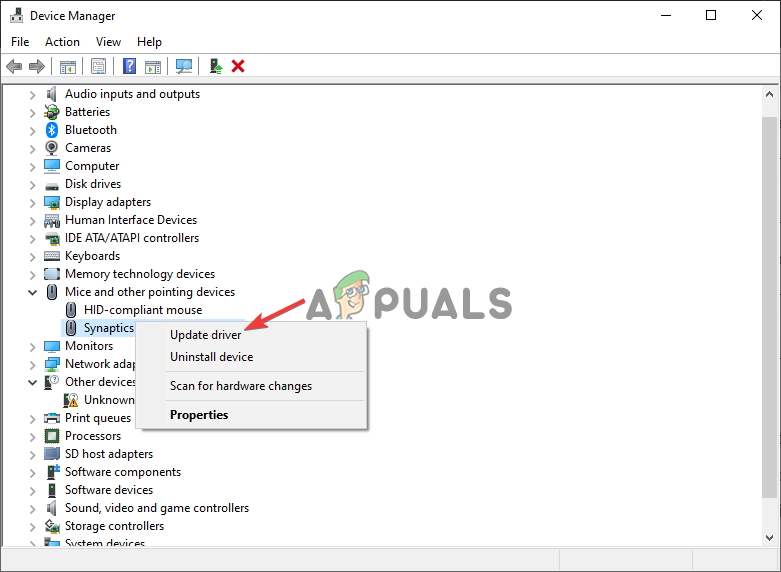Click the Keyboards category icon

(x=52, y=256)
